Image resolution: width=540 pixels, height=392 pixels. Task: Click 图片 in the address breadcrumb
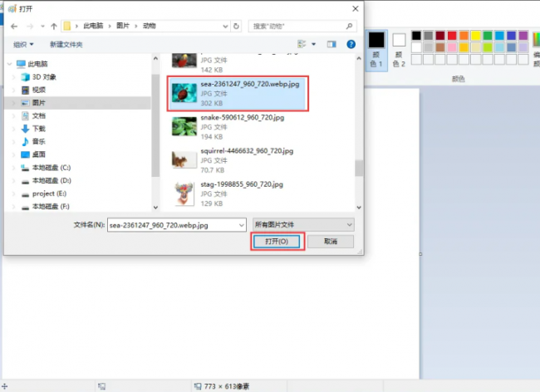click(x=123, y=26)
